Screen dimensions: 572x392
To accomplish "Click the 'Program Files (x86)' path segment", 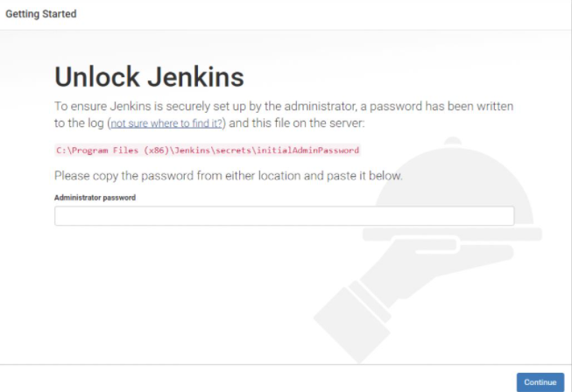I will pos(120,150).
